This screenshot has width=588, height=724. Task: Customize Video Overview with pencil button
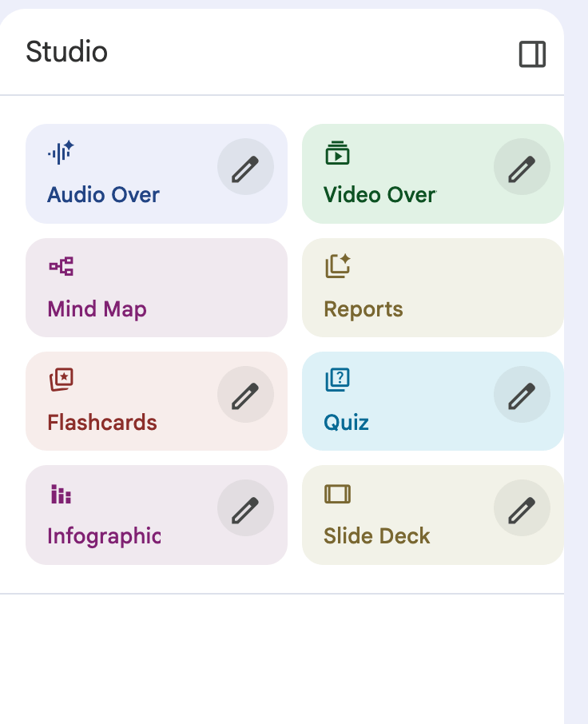tap(522, 167)
